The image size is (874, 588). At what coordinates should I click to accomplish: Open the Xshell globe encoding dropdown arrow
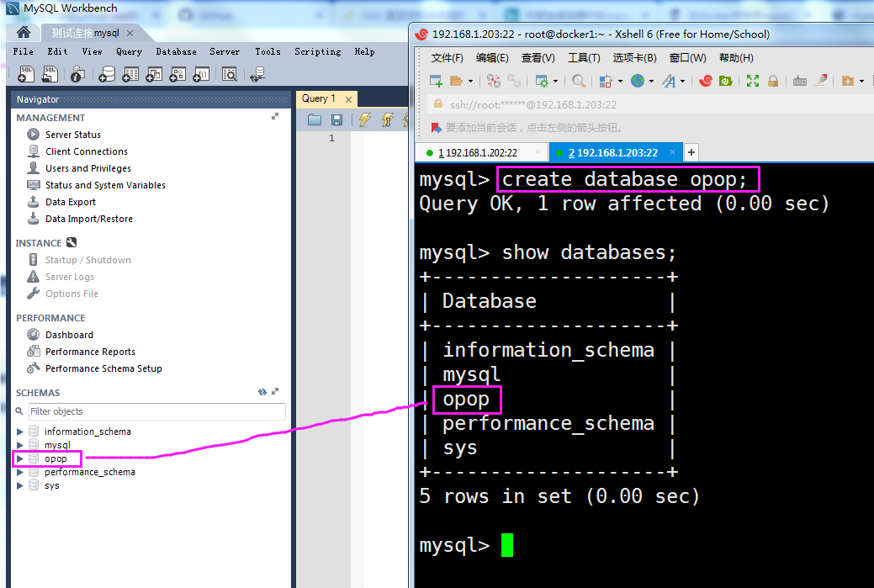651,82
